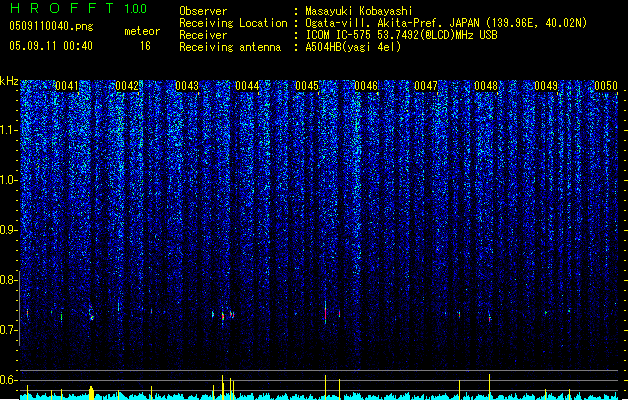
Task: Click the 1.1 kHz axis tick label
Action: tap(9, 130)
